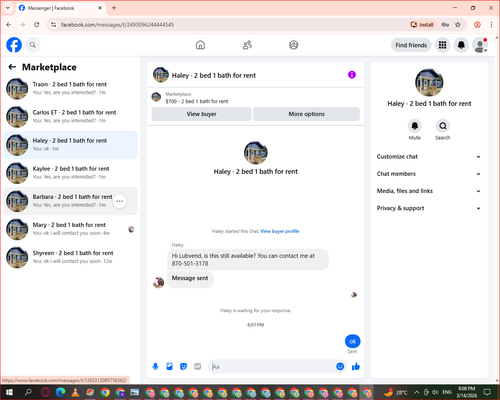Go to Home feed icon

pos(200,45)
